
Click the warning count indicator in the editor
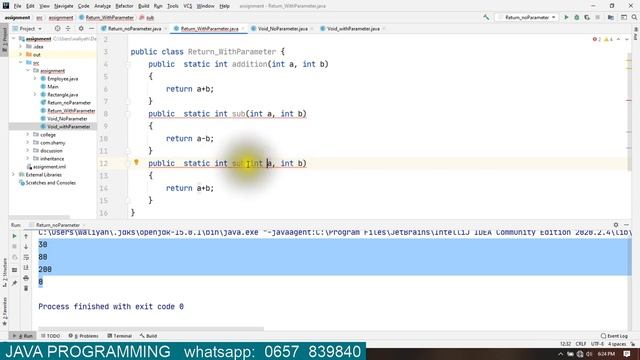pos(608,39)
